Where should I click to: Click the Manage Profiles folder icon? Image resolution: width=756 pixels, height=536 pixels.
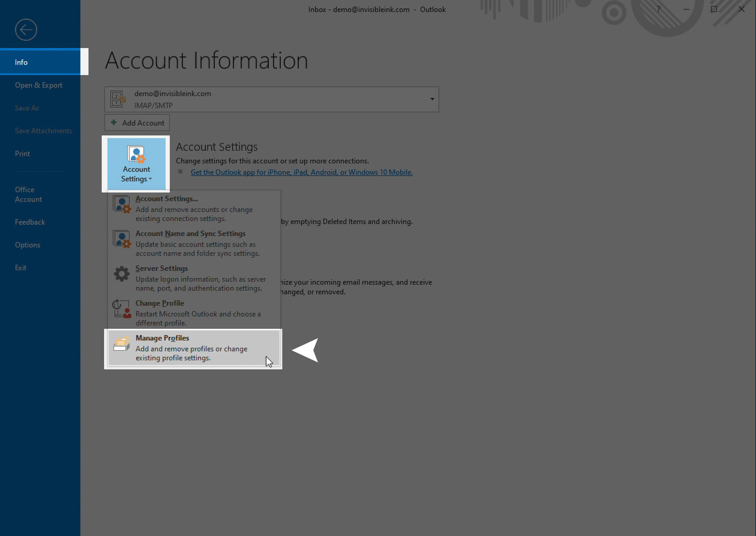(121, 343)
